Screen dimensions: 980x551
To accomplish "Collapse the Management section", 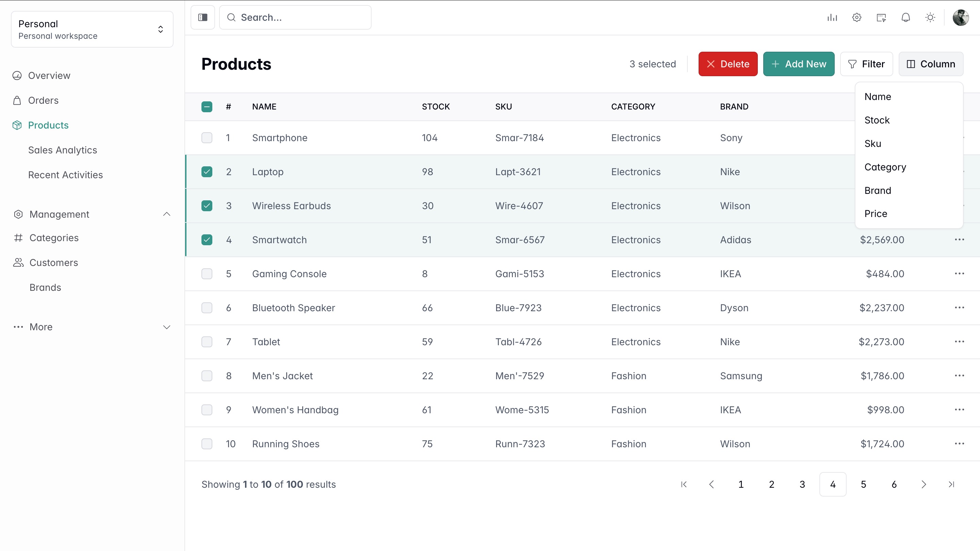I will click(x=166, y=214).
